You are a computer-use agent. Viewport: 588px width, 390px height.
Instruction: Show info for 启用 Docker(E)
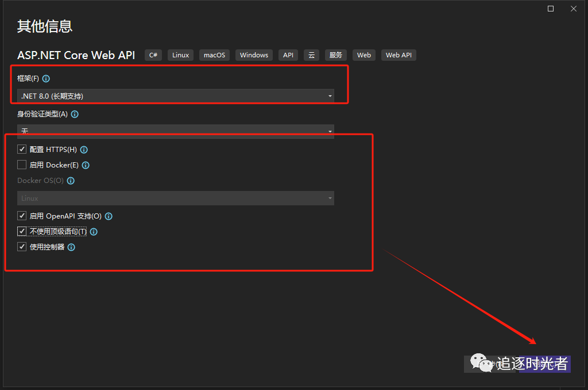[86, 165]
